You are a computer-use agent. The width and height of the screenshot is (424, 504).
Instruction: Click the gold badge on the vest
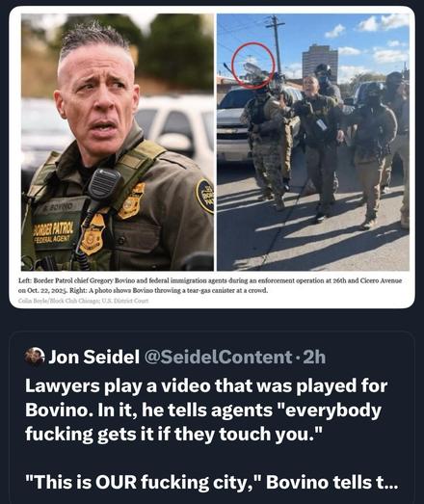[93, 234]
